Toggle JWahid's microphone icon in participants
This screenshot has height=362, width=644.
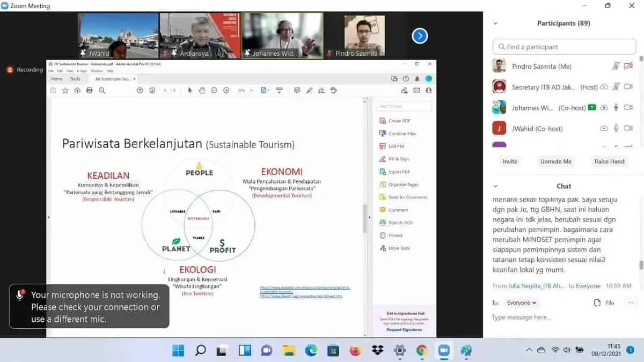click(x=616, y=129)
